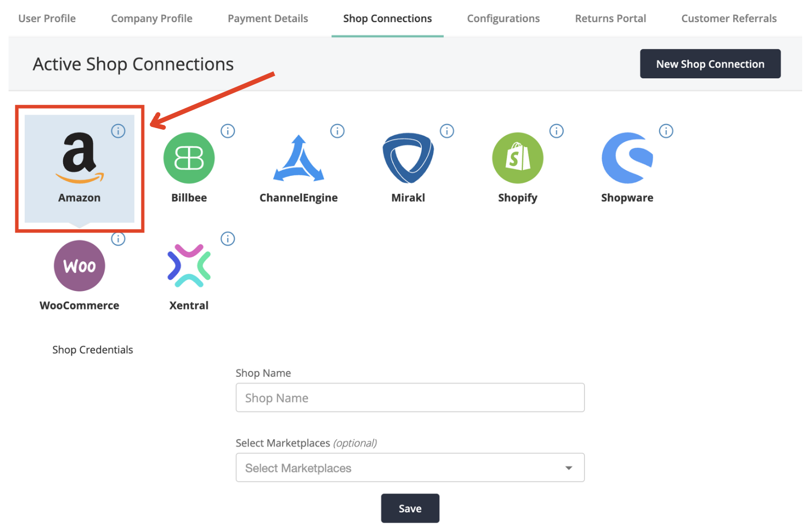812x530 pixels.
Task: Open info icon for Amazon
Action: point(118,131)
